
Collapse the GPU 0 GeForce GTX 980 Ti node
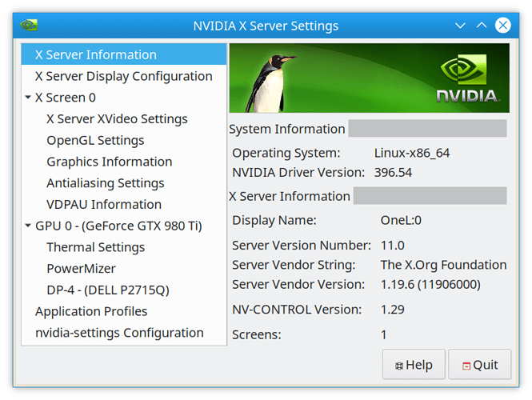point(28,226)
